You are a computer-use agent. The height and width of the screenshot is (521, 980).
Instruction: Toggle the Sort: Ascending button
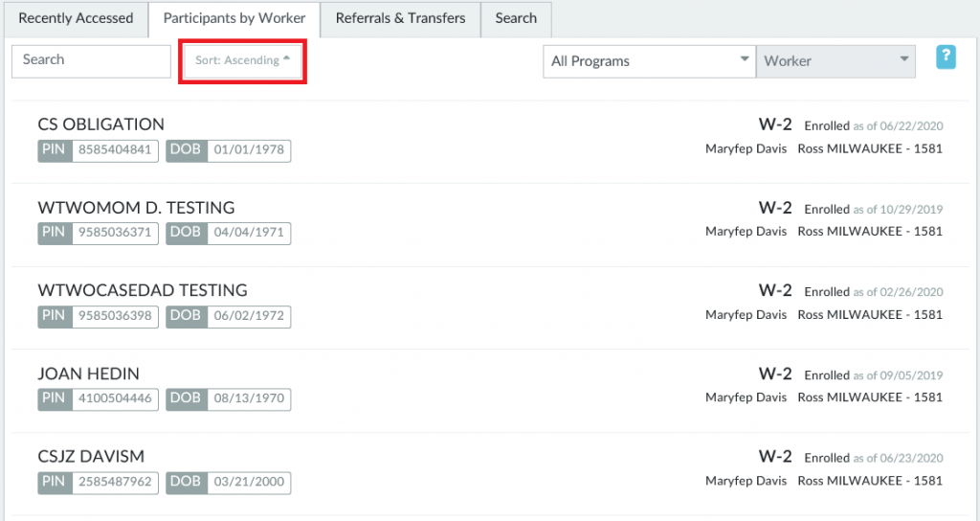242,60
